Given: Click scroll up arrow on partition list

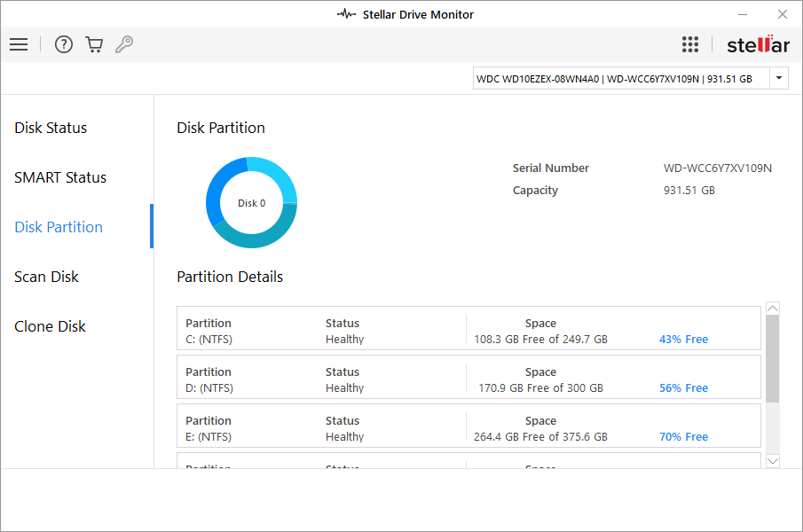Looking at the screenshot, I should (x=772, y=309).
